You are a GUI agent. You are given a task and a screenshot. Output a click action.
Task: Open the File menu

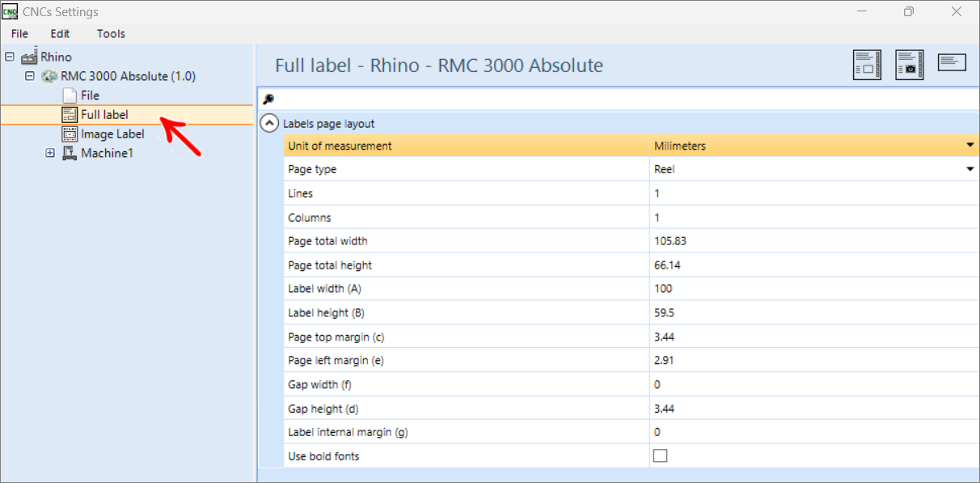pos(19,34)
